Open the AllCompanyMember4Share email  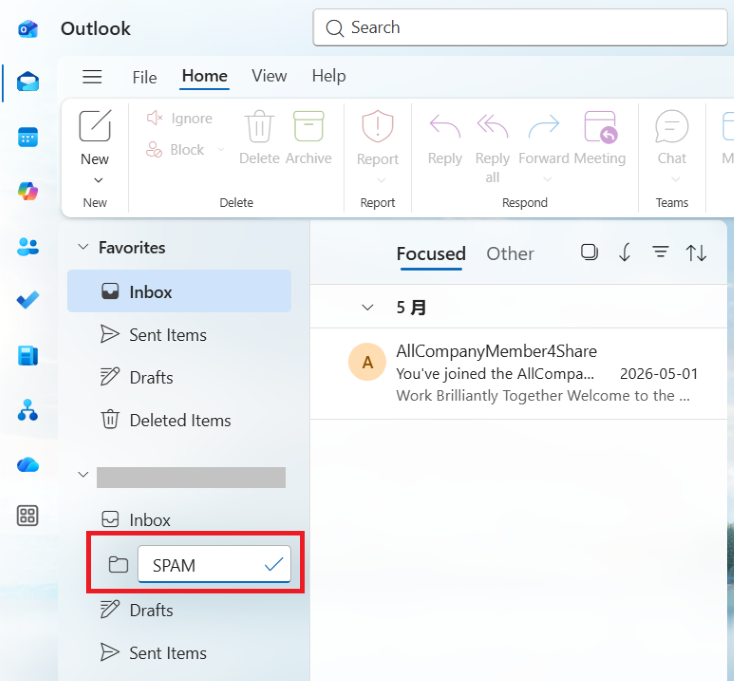(x=519, y=373)
